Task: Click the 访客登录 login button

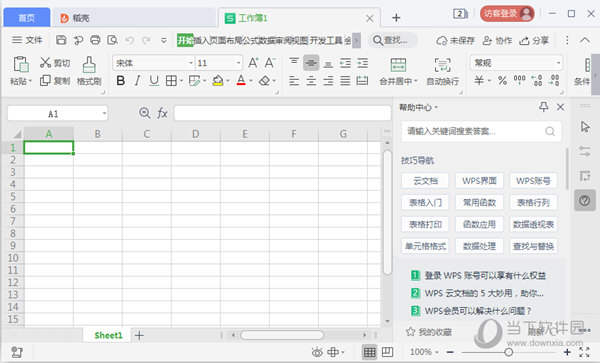Action: point(507,14)
